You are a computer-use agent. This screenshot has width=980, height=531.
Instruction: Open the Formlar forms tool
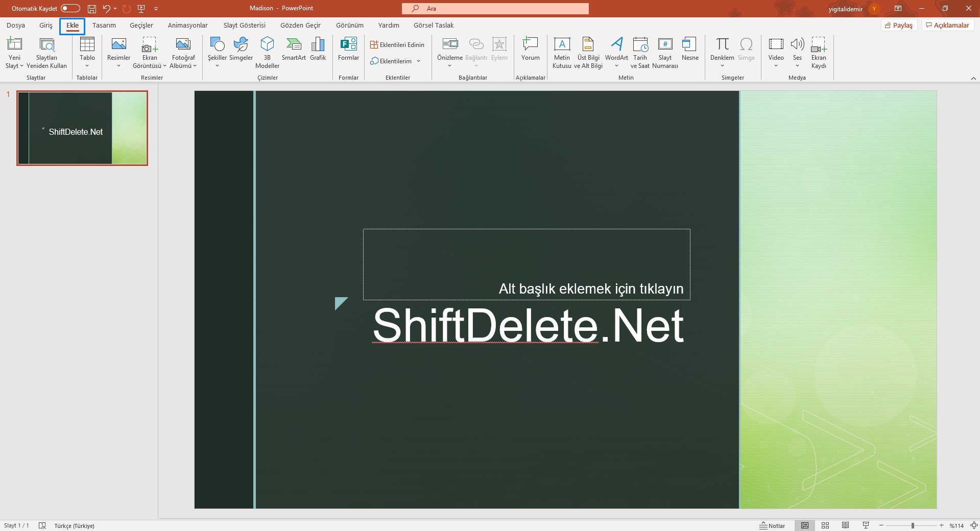[x=348, y=45]
